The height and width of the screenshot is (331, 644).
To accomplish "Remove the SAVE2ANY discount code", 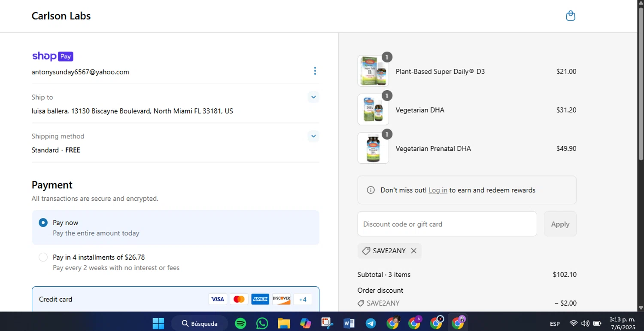I will coord(413,251).
